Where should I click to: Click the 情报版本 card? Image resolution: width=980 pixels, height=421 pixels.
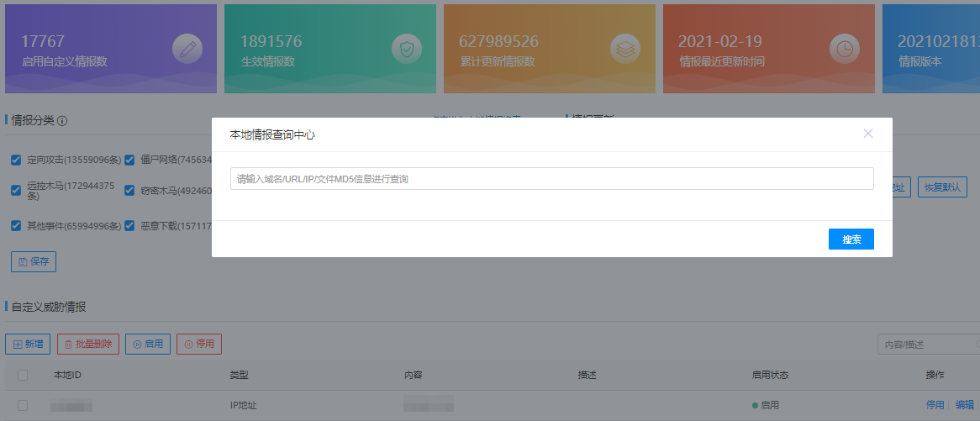tap(931, 49)
